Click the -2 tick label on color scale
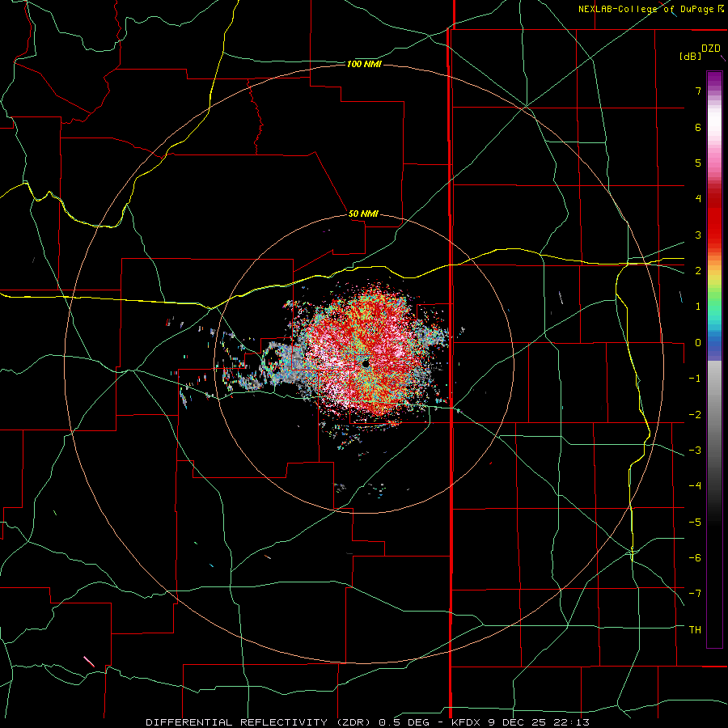 coord(695,415)
